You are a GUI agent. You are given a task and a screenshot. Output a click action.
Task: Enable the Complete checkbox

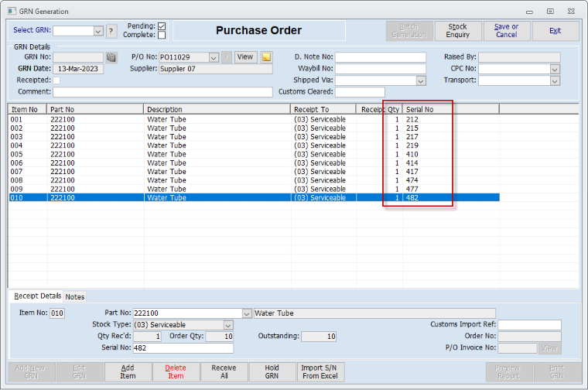(x=162, y=35)
